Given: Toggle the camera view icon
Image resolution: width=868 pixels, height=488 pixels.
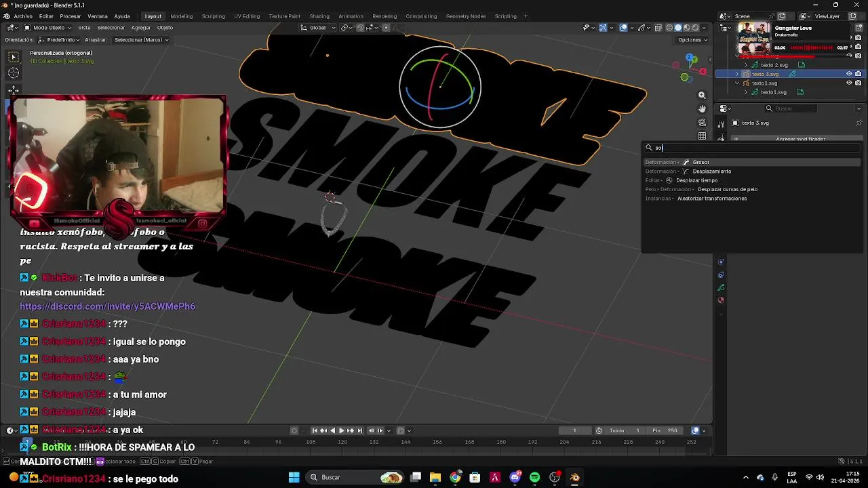Looking at the screenshot, I should pos(702,122).
